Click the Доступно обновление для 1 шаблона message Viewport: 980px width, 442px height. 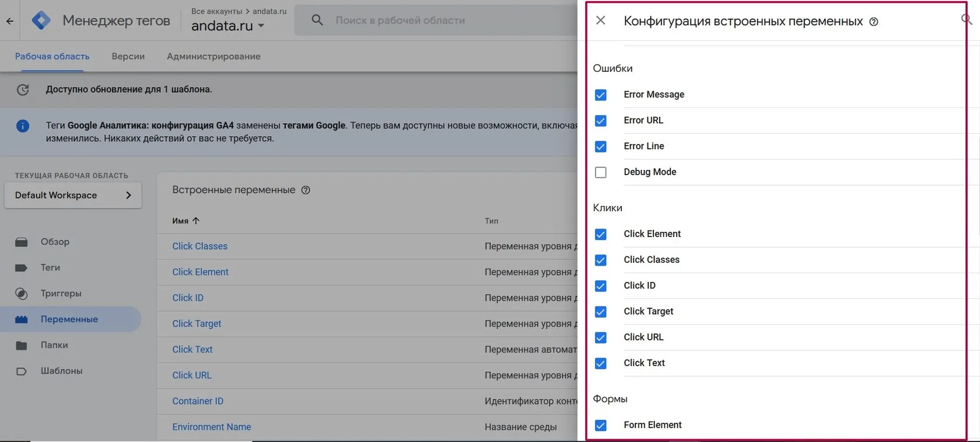[x=129, y=89]
